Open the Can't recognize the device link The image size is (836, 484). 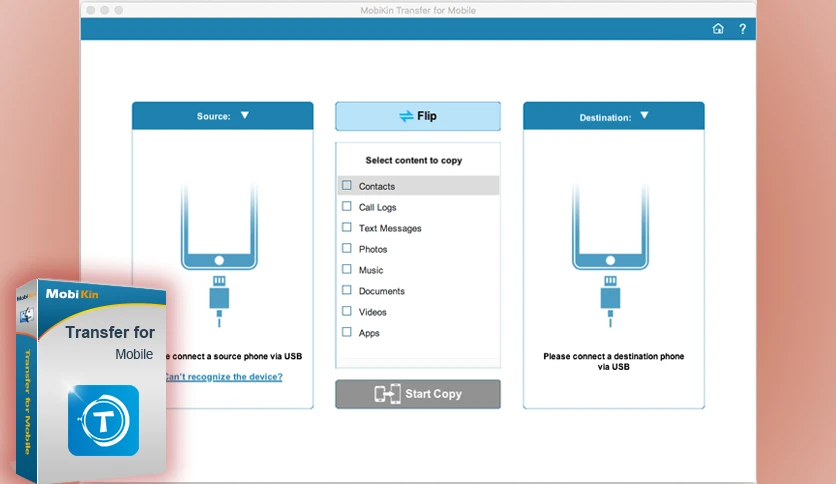click(x=223, y=377)
